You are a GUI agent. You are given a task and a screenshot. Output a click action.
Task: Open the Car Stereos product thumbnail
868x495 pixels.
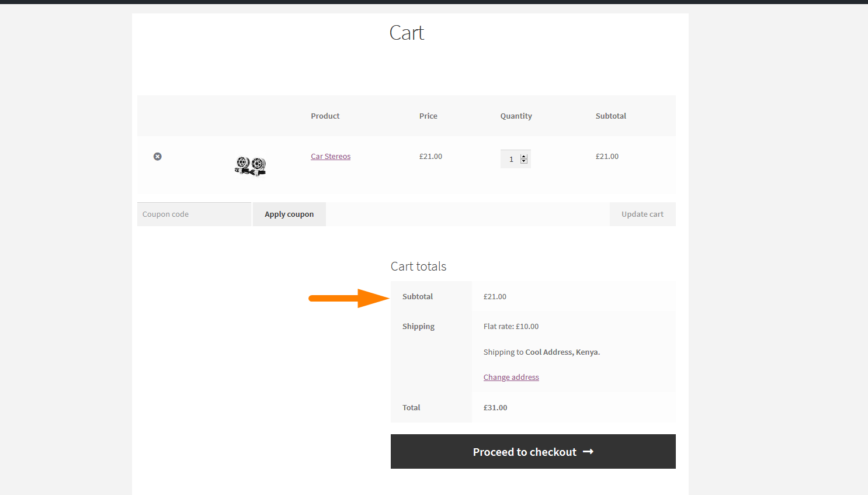click(x=251, y=166)
